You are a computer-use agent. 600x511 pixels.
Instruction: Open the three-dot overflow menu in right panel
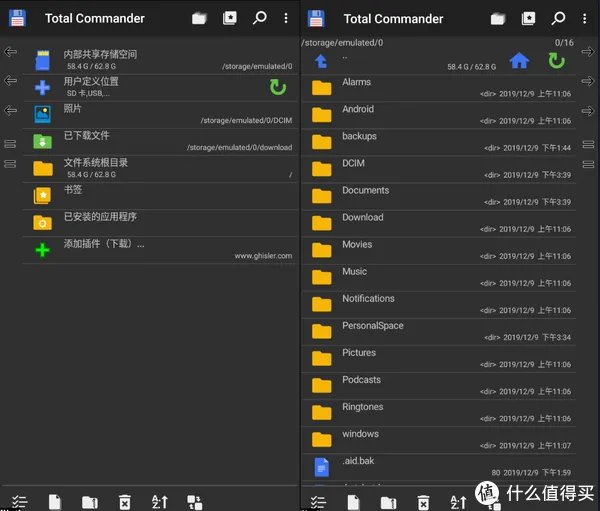[x=586, y=18]
